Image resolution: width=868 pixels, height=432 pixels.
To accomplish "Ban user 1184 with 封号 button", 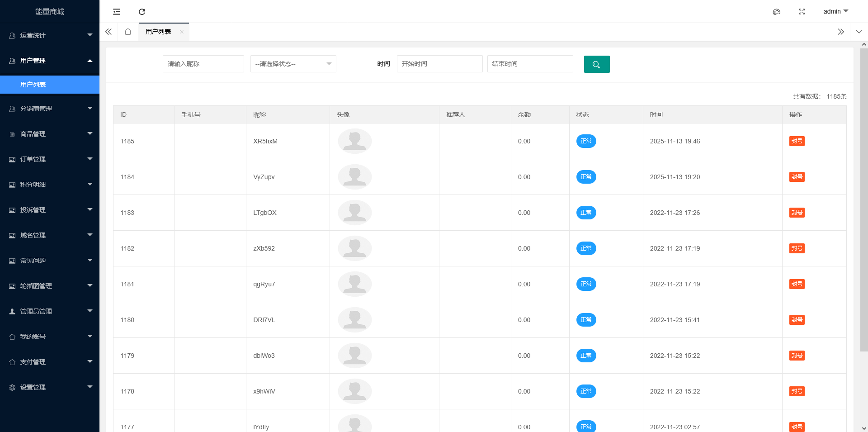I will pos(797,177).
